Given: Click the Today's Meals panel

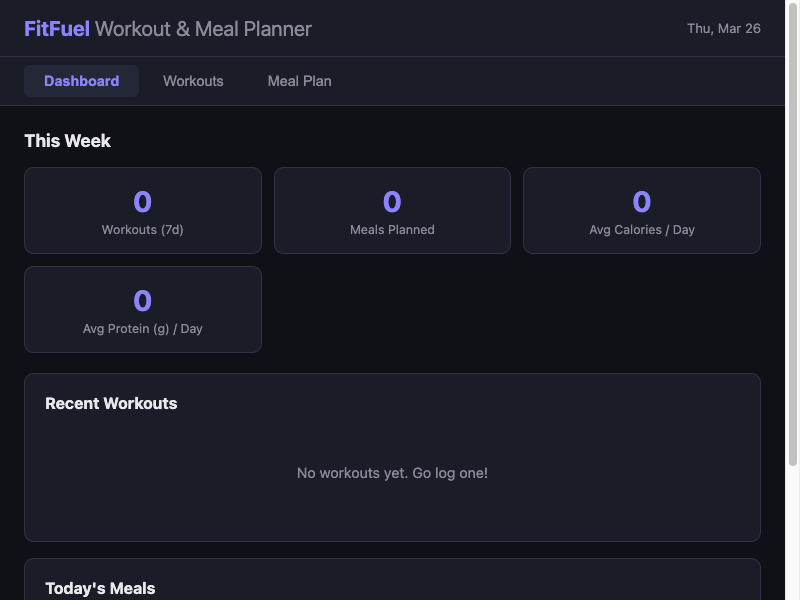Looking at the screenshot, I should pyautogui.click(x=392, y=580).
